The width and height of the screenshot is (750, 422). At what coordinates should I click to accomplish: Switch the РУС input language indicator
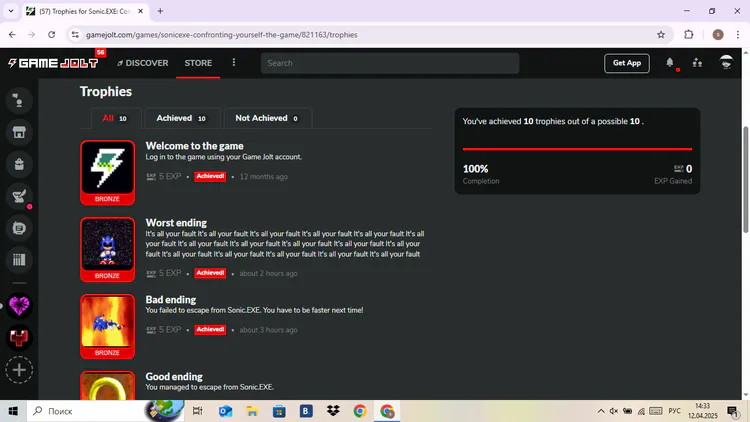point(674,411)
